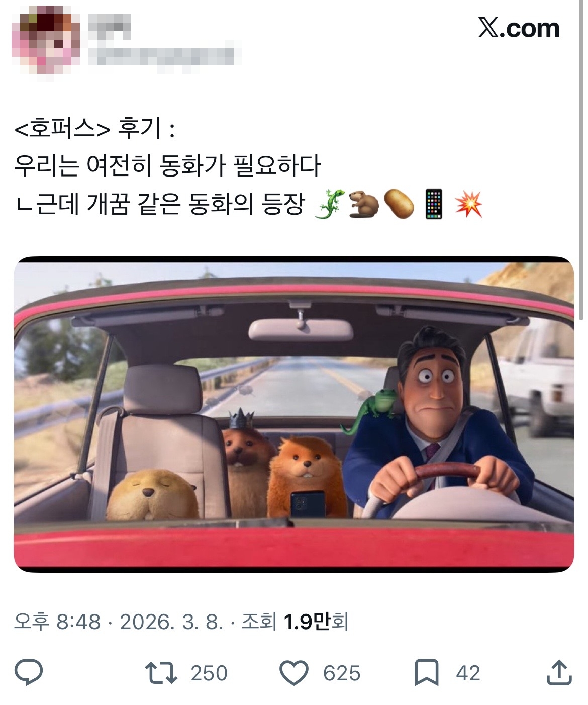
Task: Open the 조회 1.9만회 view count
Action: click(295, 622)
